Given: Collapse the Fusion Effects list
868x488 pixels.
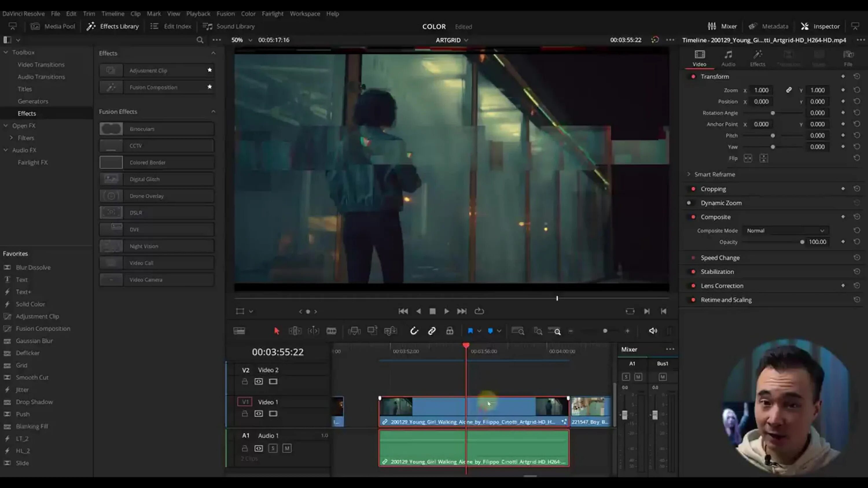Looking at the screenshot, I should click(x=213, y=112).
